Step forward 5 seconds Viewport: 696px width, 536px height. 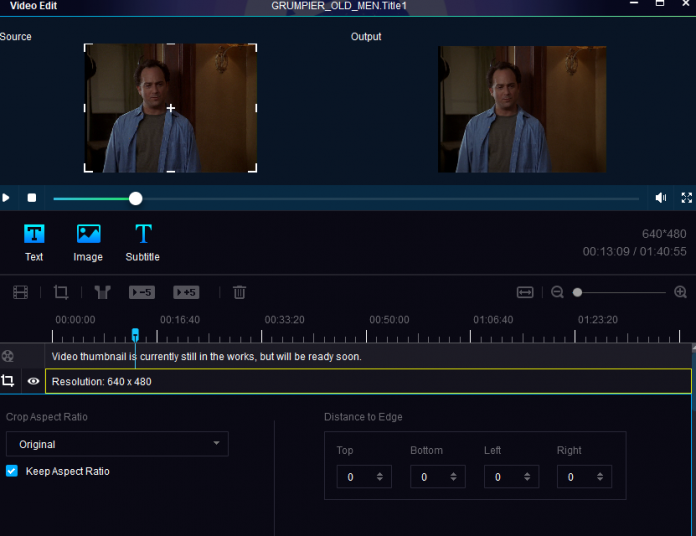pos(186,292)
